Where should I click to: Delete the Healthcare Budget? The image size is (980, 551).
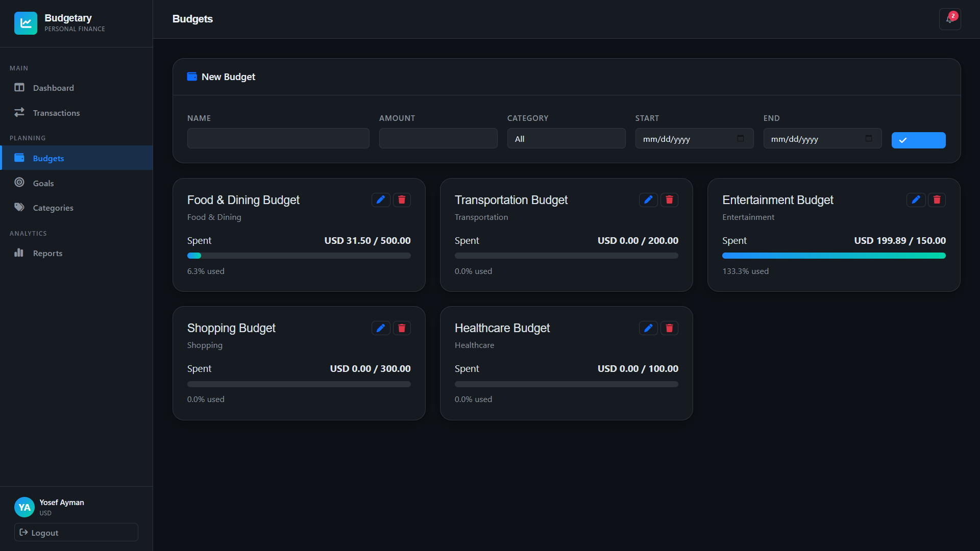669,328
